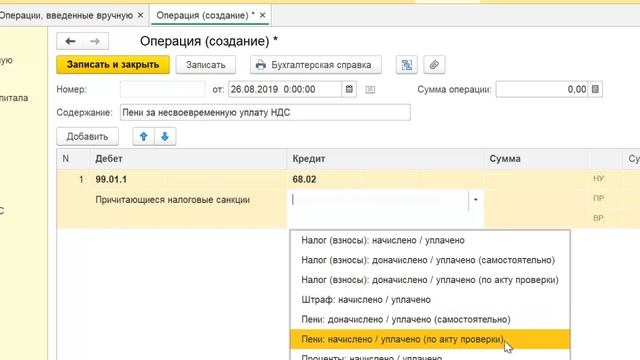640x360 pixels.
Task: Go back with the left arrow button
Action: point(70,41)
